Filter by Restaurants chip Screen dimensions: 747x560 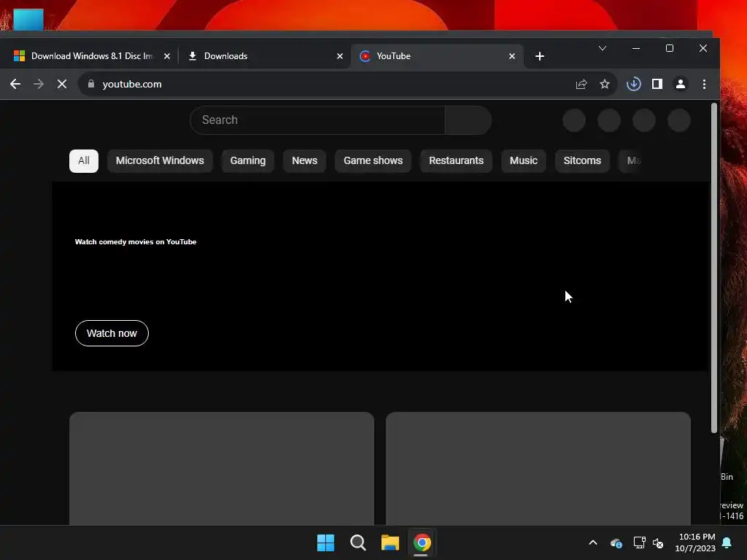(x=456, y=161)
